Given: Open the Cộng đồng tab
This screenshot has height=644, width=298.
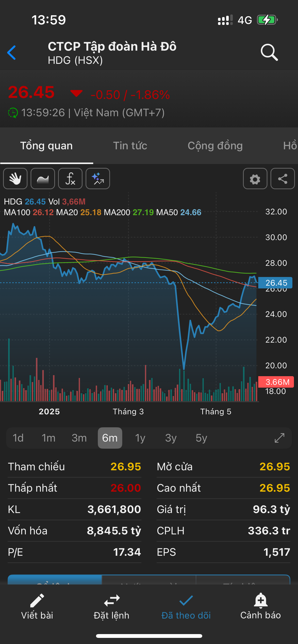Looking at the screenshot, I should click(215, 146).
